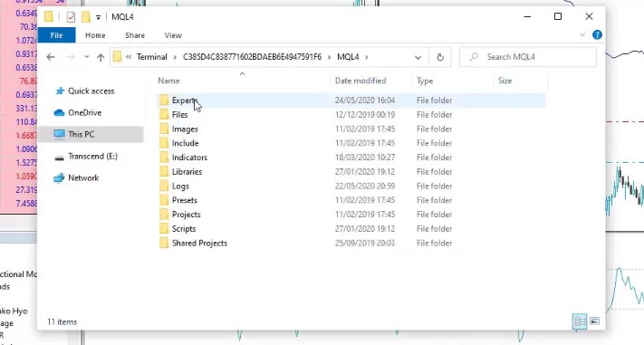The height and width of the screenshot is (345, 644).
Task: Click the C385D4C838771602BDAEB6E4947591F6 breadcrumb
Action: pos(252,57)
